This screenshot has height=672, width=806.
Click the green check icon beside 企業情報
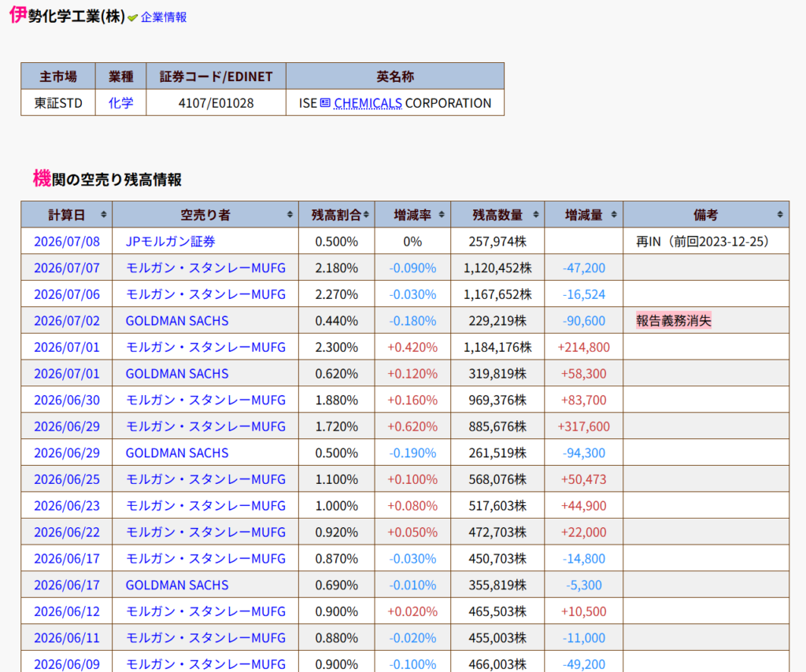[132, 18]
